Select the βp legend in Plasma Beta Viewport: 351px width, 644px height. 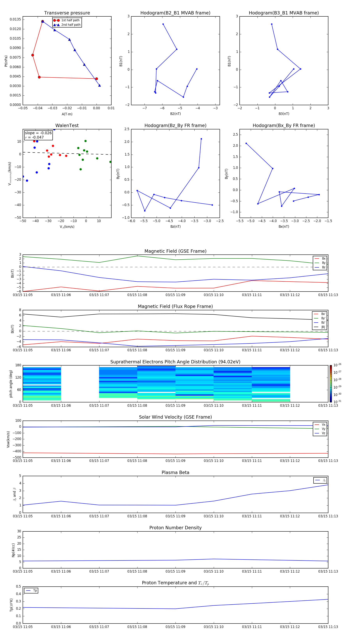[320, 480]
